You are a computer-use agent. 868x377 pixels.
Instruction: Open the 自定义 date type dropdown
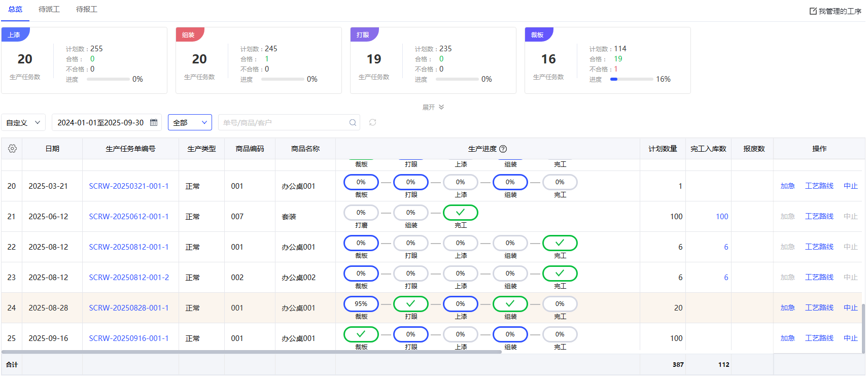[x=23, y=122]
